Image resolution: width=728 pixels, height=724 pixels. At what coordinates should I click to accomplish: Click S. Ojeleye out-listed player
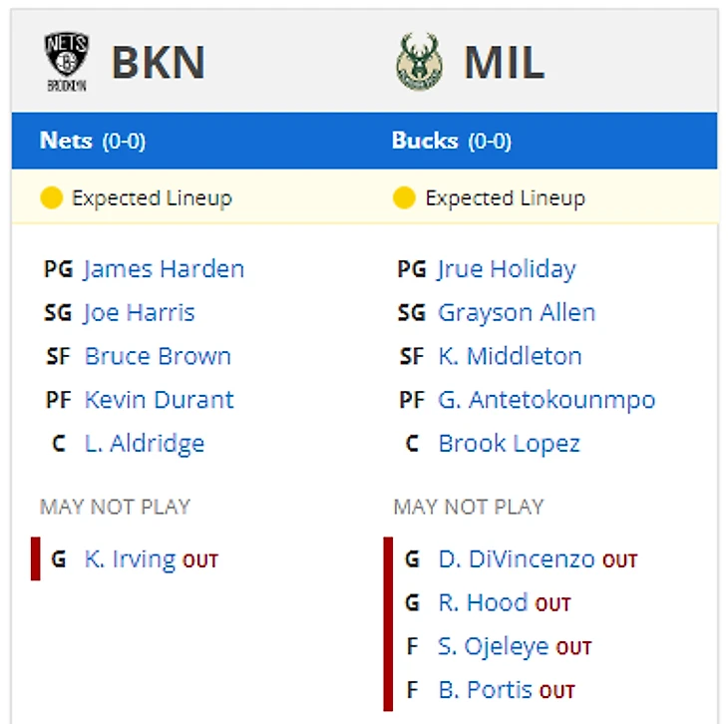point(494,646)
